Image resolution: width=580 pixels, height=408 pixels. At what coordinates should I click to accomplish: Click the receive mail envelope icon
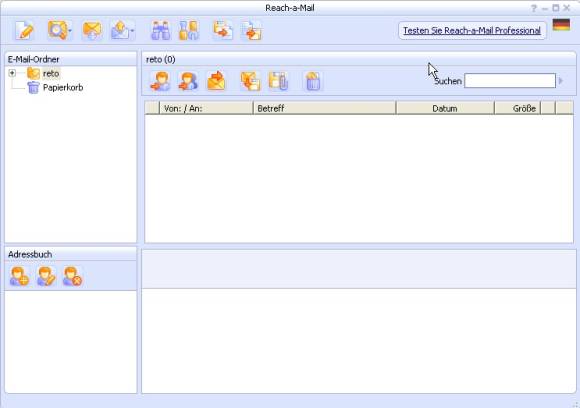92,30
